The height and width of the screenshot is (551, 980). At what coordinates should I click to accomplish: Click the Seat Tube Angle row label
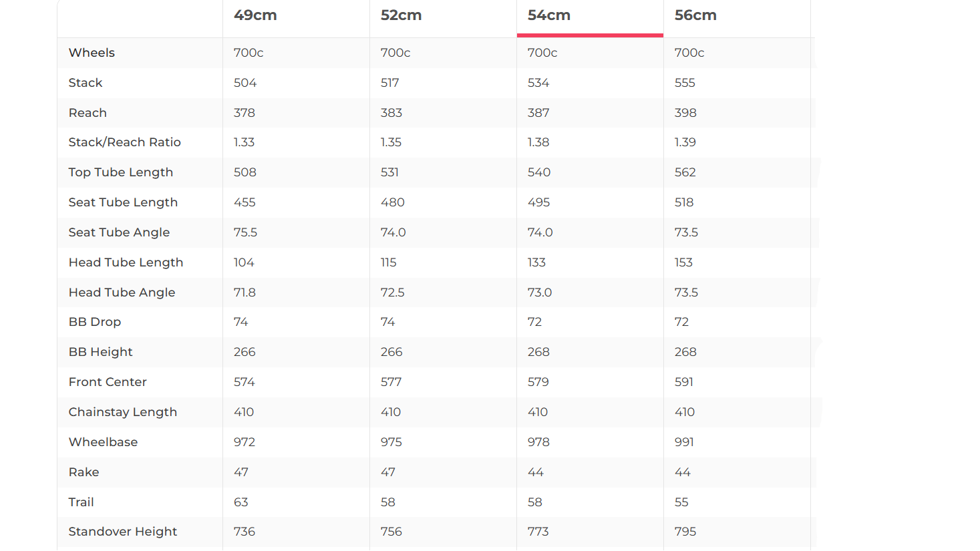click(x=119, y=232)
